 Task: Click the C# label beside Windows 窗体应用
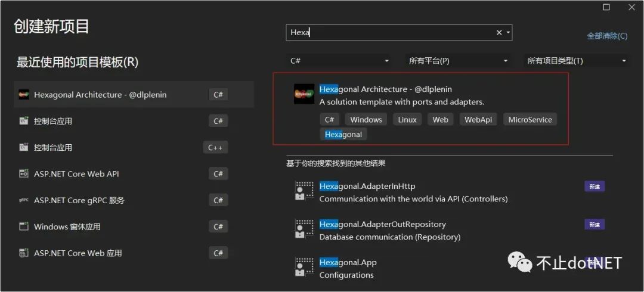click(x=218, y=226)
